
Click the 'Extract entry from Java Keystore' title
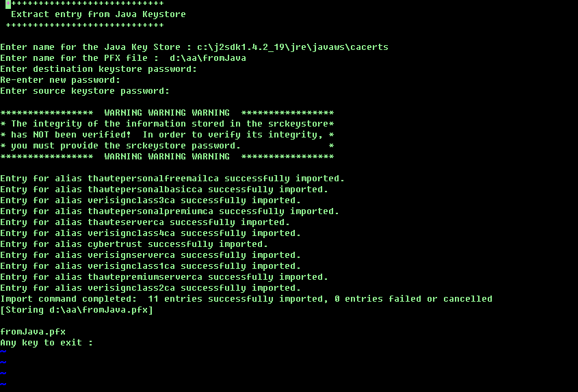(x=98, y=14)
